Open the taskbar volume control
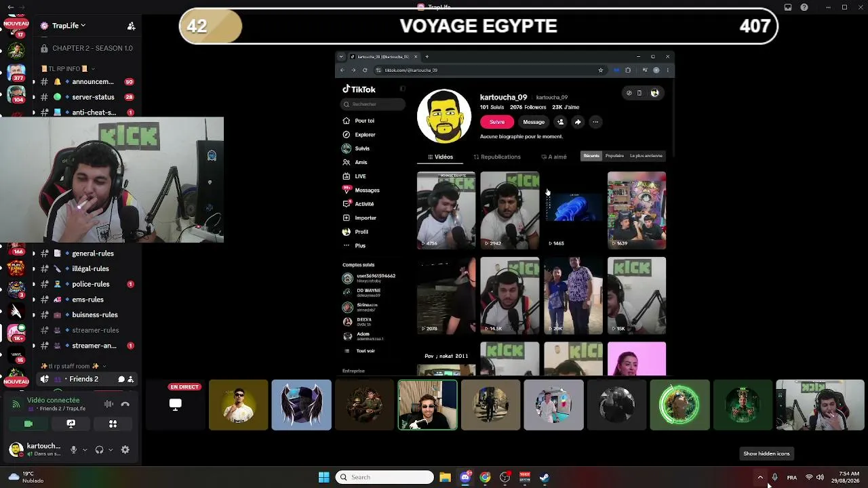This screenshot has width=868, height=488. click(820, 477)
